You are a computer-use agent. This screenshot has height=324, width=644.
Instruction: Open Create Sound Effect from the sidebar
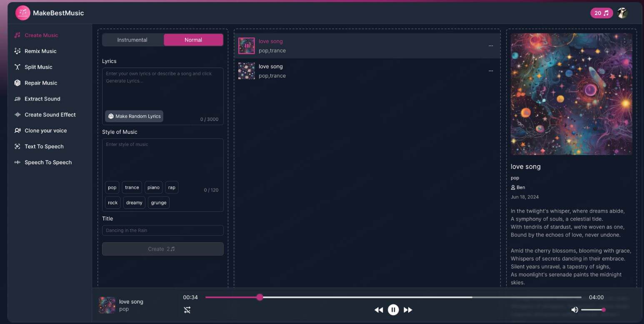click(x=50, y=115)
